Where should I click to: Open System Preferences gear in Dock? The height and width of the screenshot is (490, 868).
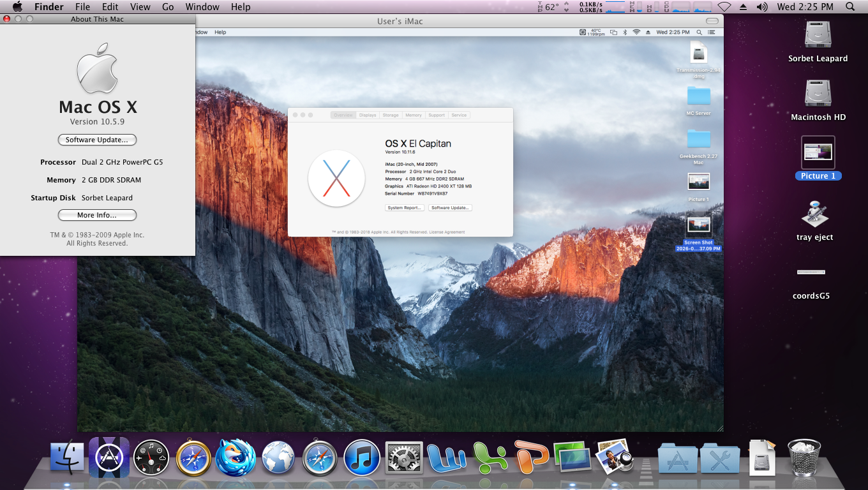tap(404, 457)
